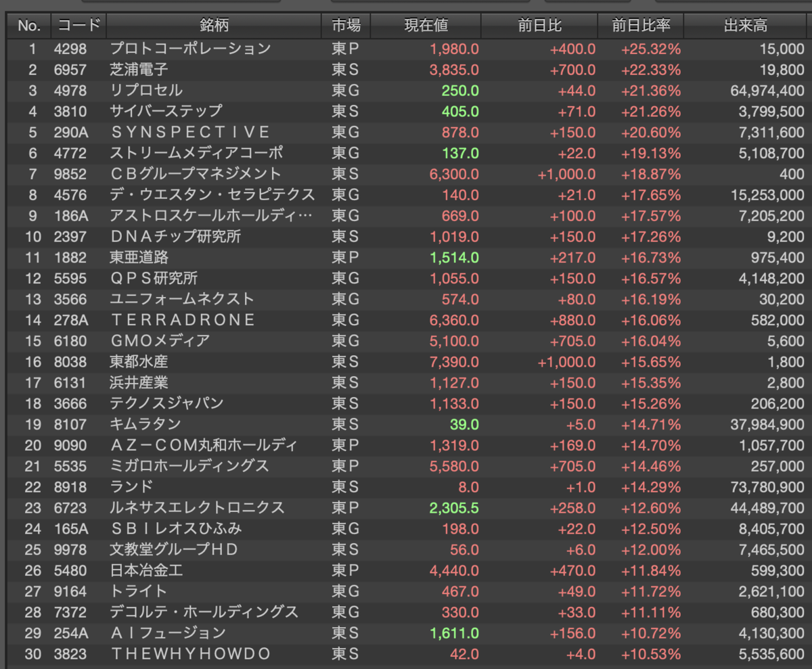Select THEWHYHOWDO stock name

point(189,654)
